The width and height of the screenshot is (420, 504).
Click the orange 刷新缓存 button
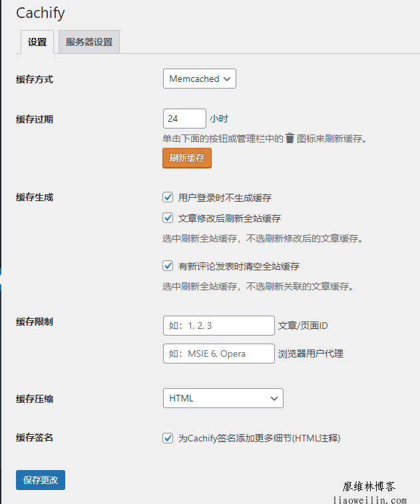click(x=187, y=158)
